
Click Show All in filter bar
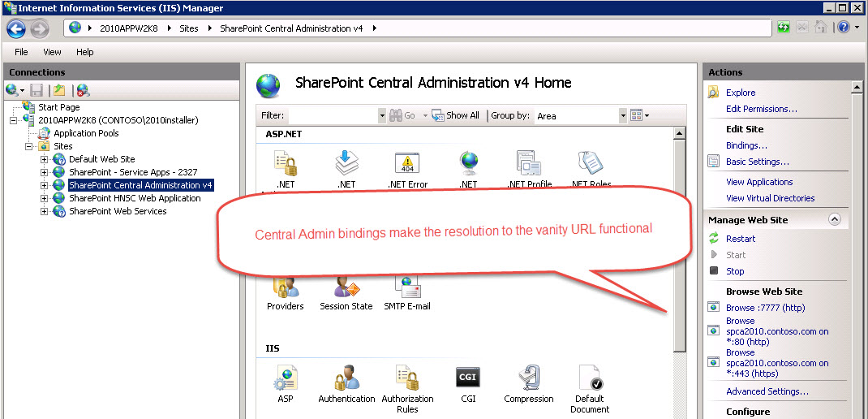[456, 115]
